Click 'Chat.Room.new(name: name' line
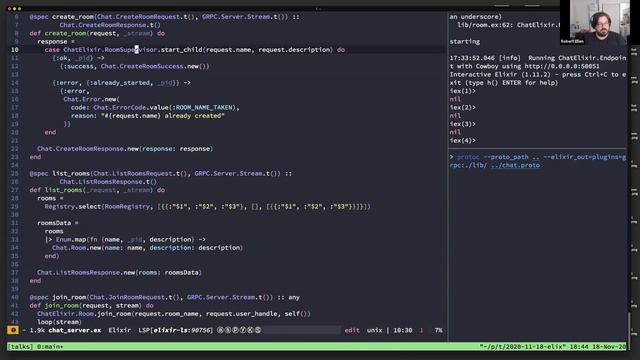Screen dimensions: 640x360 tap(147, 248)
